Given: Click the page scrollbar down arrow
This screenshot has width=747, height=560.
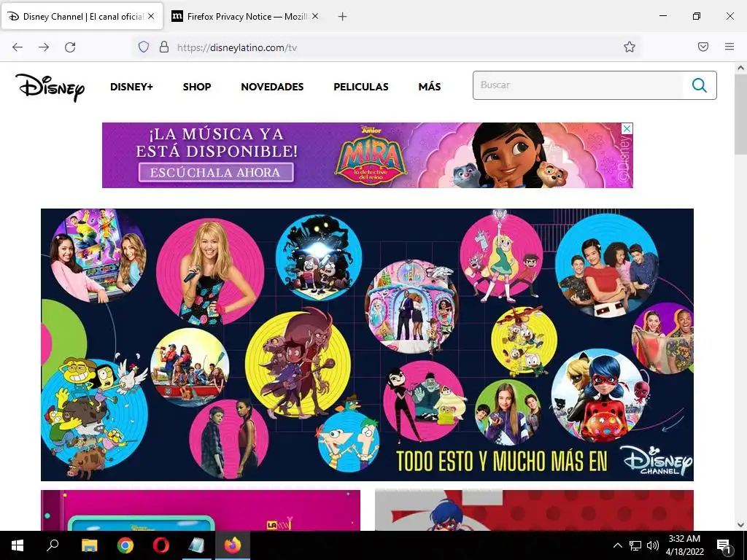Looking at the screenshot, I should (740, 525).
